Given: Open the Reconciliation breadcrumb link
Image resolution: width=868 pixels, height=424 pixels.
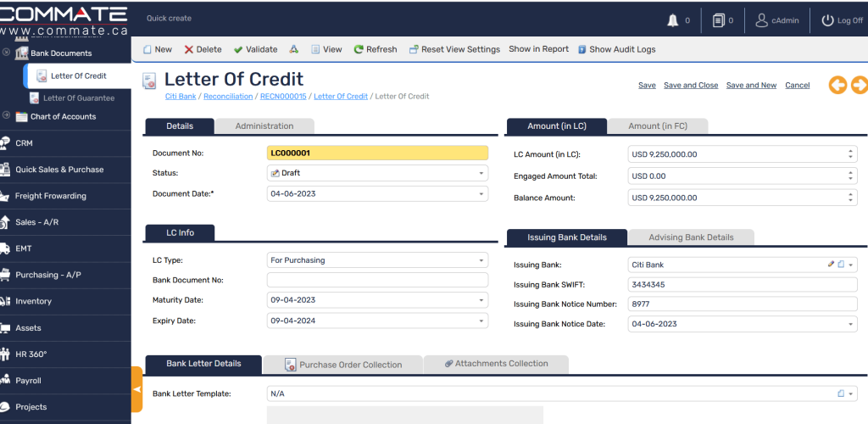Looking at the screenshot, I should [228, 97].
